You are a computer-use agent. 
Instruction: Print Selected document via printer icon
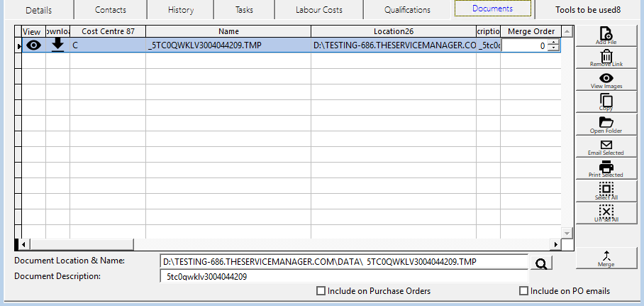click(x=606, y=168)
